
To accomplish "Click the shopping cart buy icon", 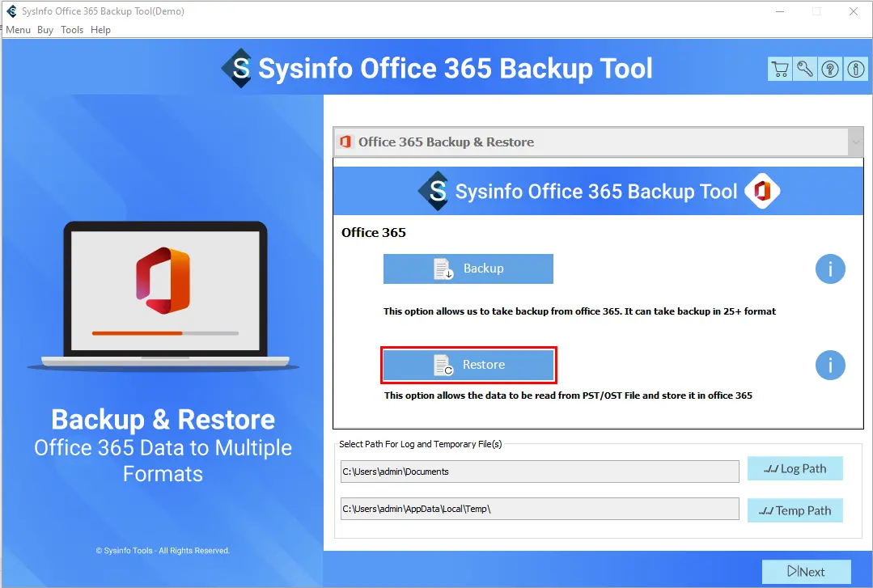I will (x=780, y=69).
